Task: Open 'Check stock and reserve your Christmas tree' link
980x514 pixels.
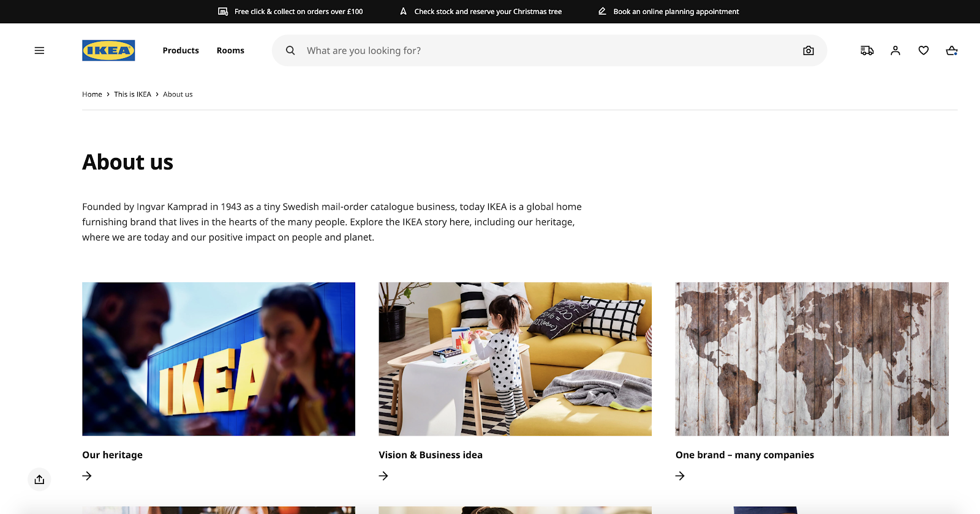Action: (x=488, y=12)
